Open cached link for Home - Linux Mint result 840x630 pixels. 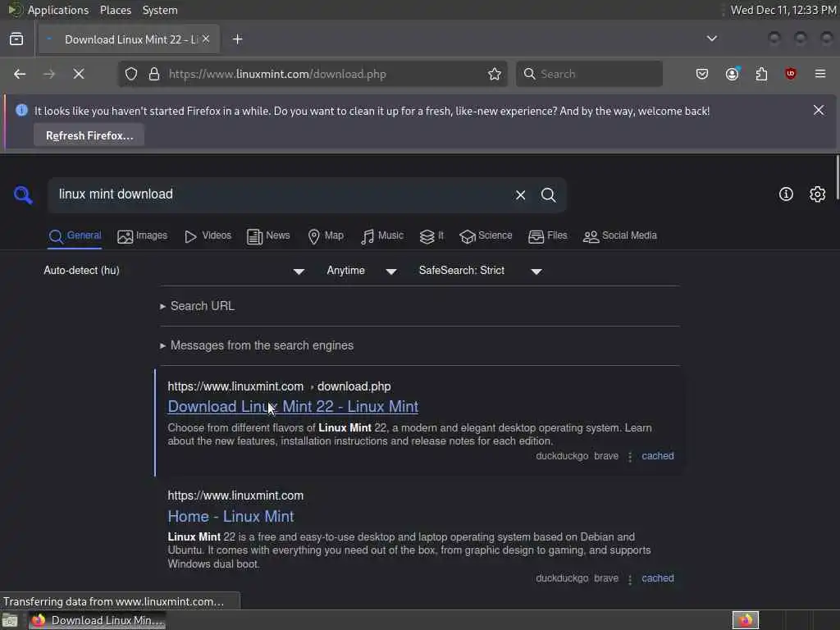(658, 578)
